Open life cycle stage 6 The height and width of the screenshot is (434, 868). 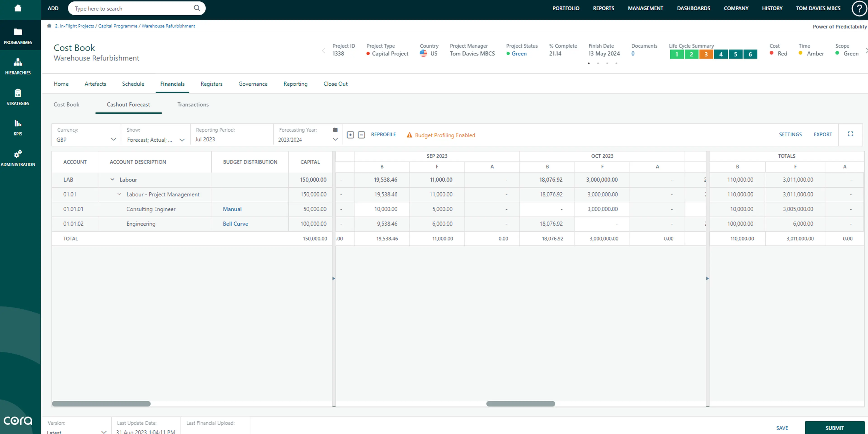coord(750,54)
